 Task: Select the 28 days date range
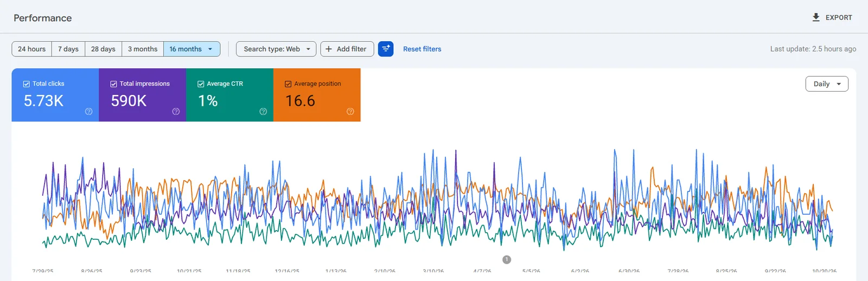coord(103,49)
